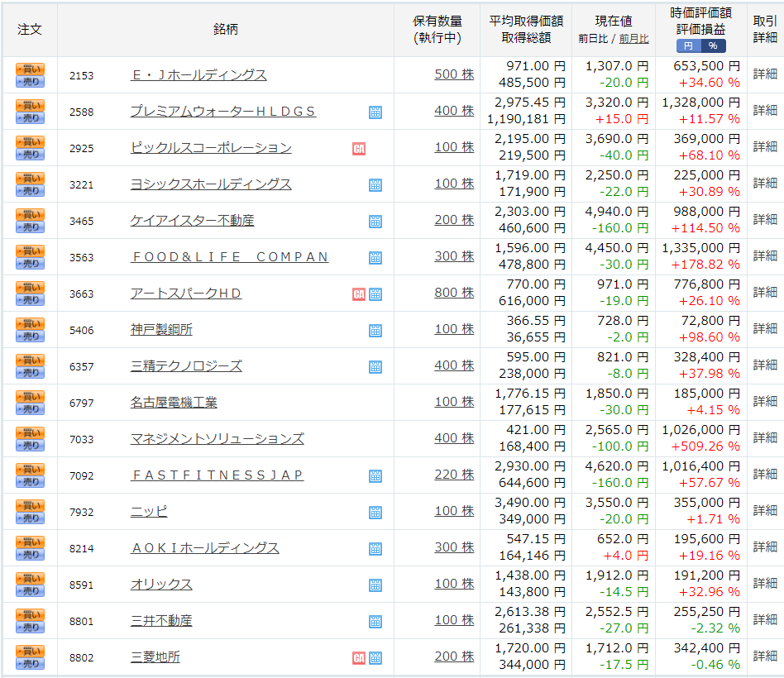Viewport: 784px width, 678px height.
Task: Open the calendar icon for 三井不動産
Action: (x=375, y=622)
